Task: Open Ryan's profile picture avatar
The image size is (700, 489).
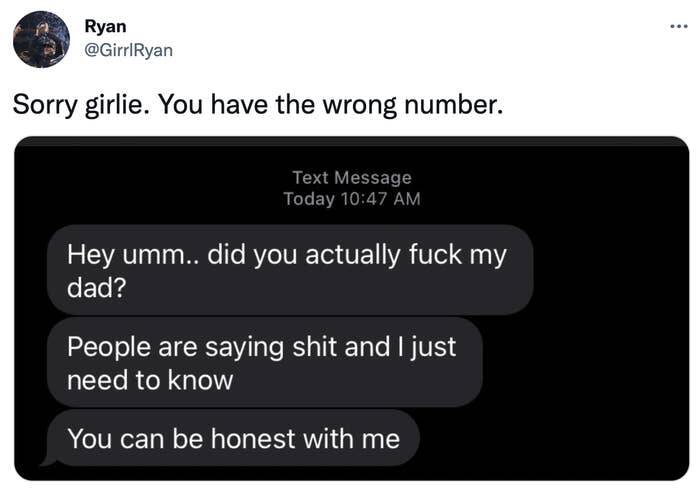Action: [41, 39]
